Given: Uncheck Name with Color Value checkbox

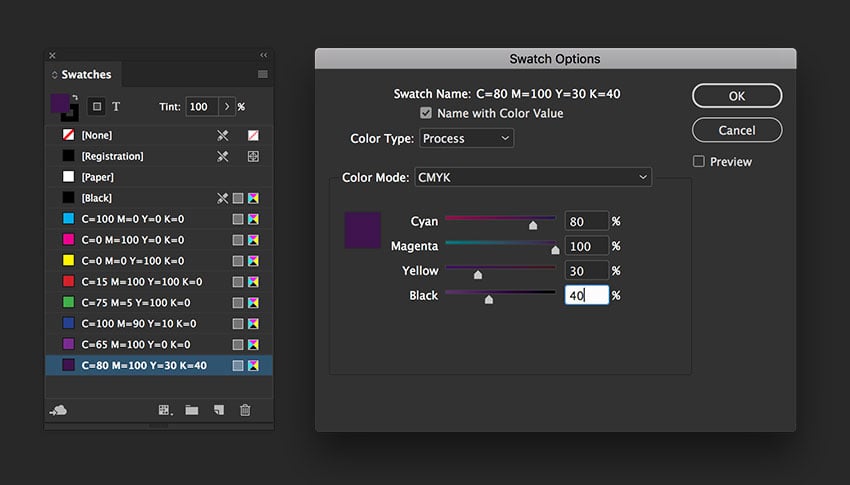Looking at the screenshot, I should [426, 113].
